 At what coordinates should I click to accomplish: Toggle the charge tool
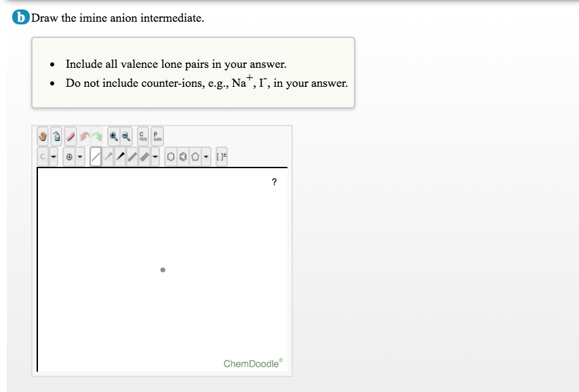click(x=70, y=156)
